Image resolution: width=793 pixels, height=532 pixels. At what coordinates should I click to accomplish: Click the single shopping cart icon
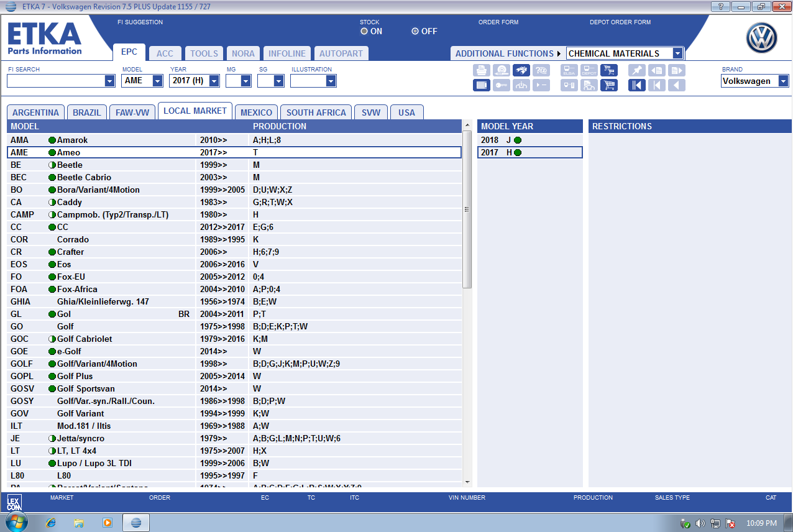(609, 85)
